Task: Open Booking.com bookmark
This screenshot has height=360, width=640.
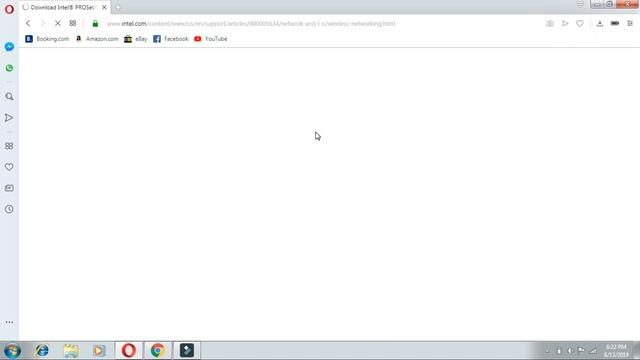Action: pos(47,39)
